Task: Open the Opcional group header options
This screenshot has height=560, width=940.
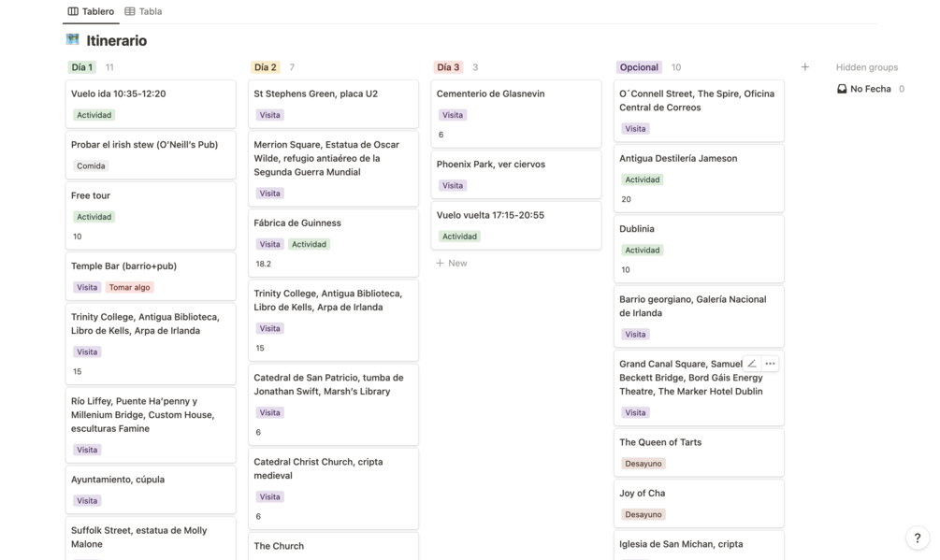Action: (x=639, y=67)
